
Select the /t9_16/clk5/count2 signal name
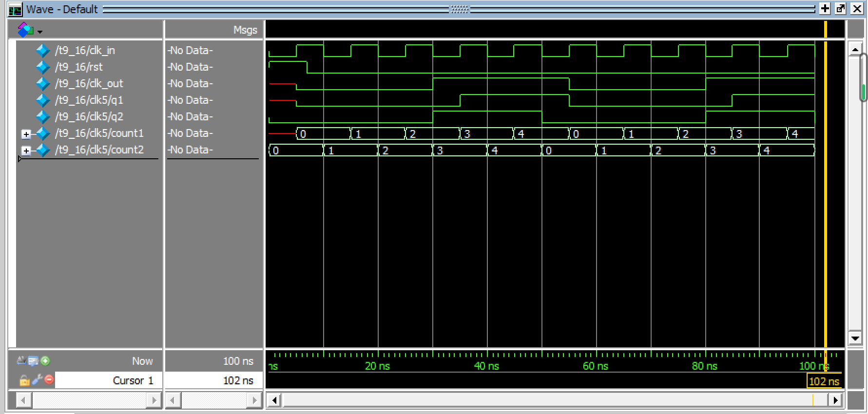tap(99, 150)
